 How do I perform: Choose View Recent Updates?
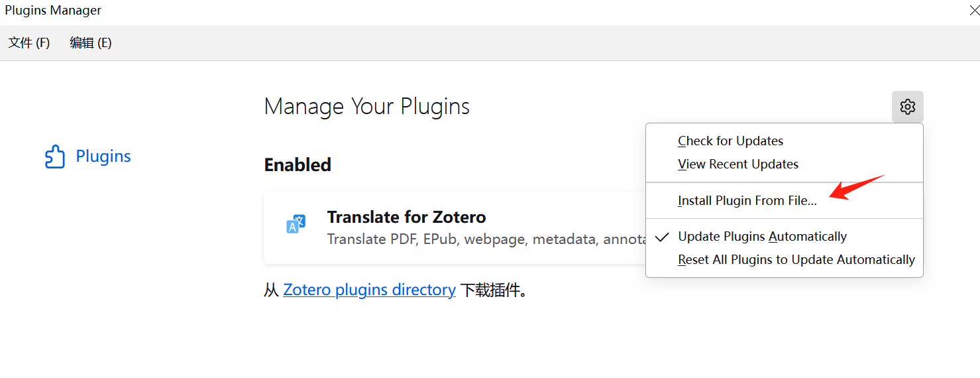[737, 164]
